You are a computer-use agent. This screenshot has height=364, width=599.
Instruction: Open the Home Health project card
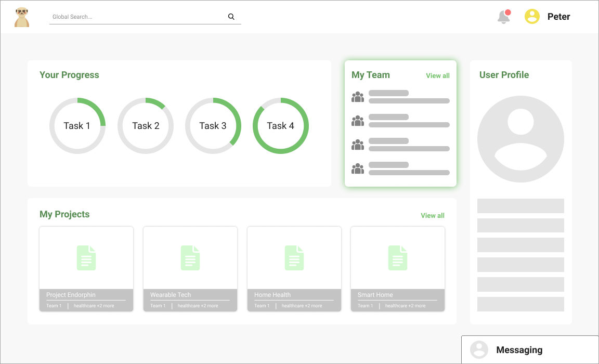pos(294,268)
